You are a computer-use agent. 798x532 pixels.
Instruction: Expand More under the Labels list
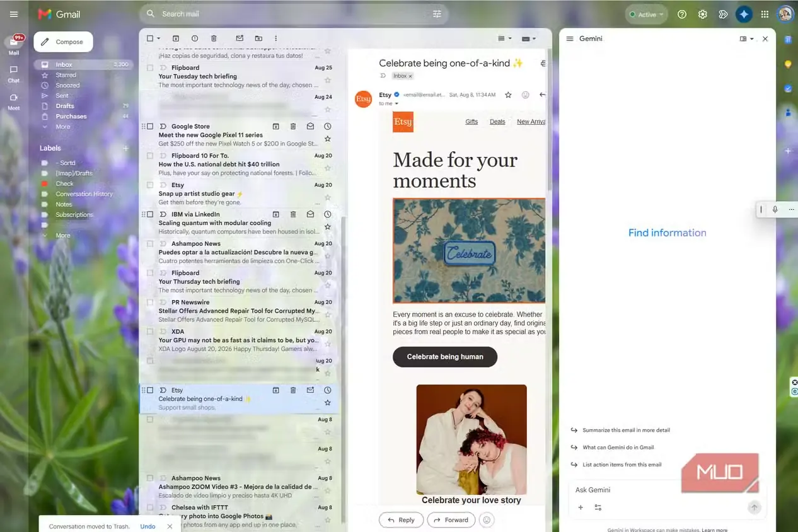[62, 235]
